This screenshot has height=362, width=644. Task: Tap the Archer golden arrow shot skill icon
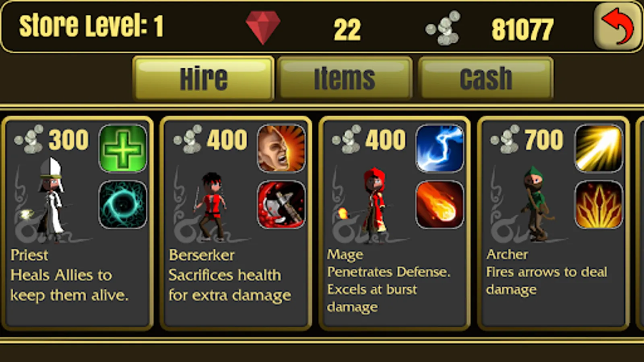pyautogui.click(x=599, y=148)
